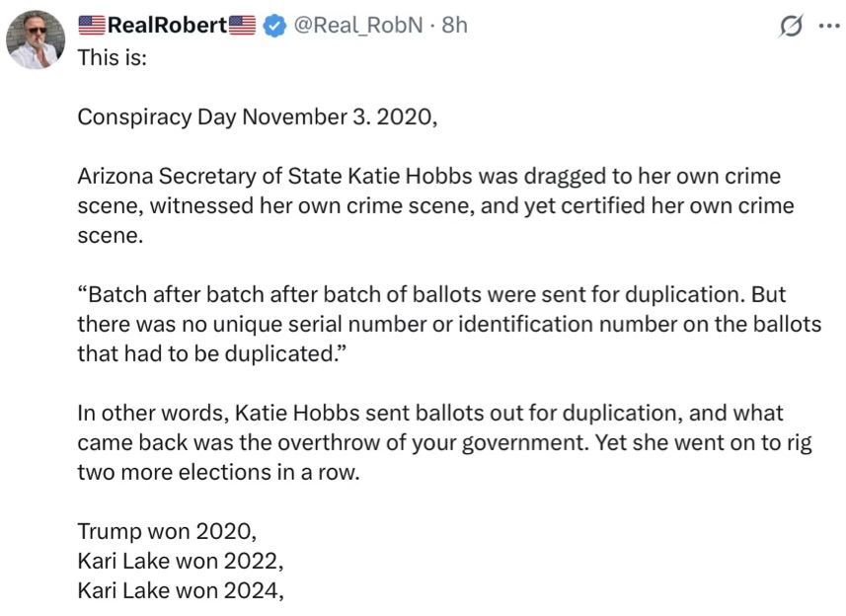The width and height of the screenshot is (846, 616).
Task: Click the "Trump won 2020," line
Action: click(x=167, y=531)
